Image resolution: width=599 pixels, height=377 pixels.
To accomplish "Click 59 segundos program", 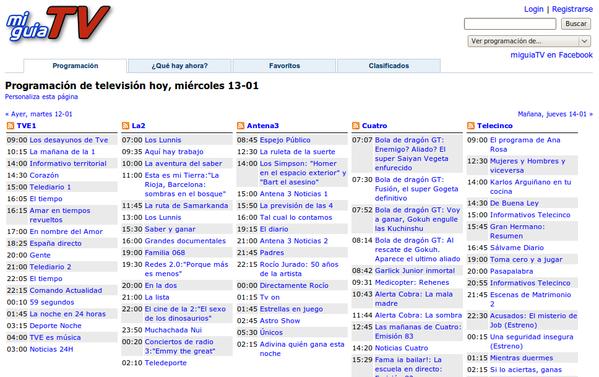I will (x=52, y=302).
